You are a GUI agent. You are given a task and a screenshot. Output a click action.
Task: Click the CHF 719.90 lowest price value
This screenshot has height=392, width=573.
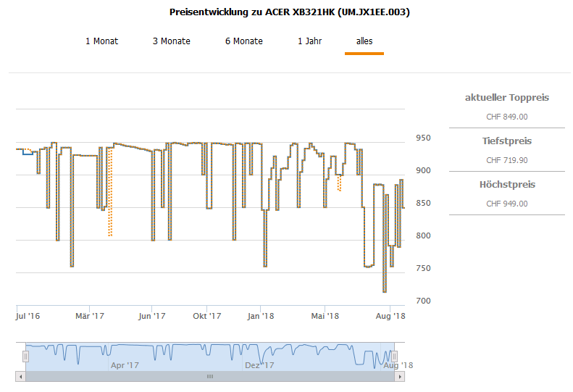(x=506, y=160)
